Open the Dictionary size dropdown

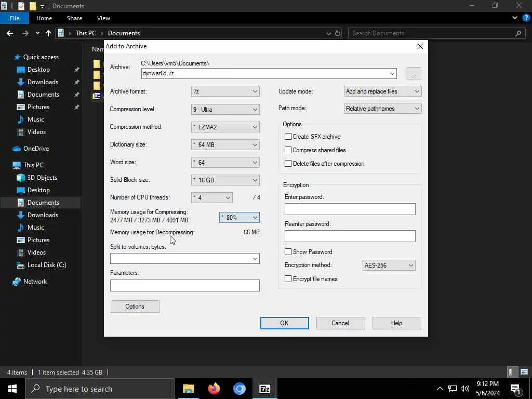point(225,144)
